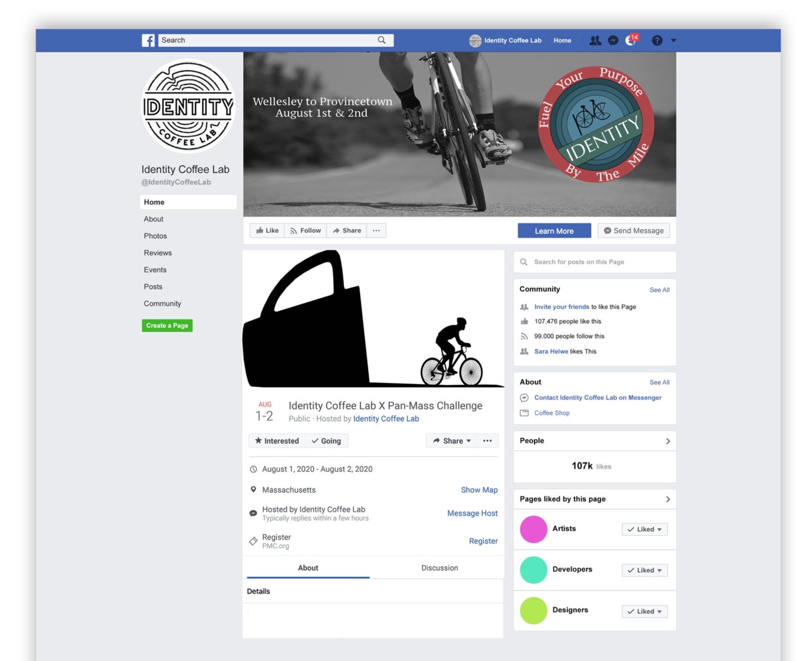
Task: Open the Identity Coffee Lab profile picture
Action: (x=188, y=106)
